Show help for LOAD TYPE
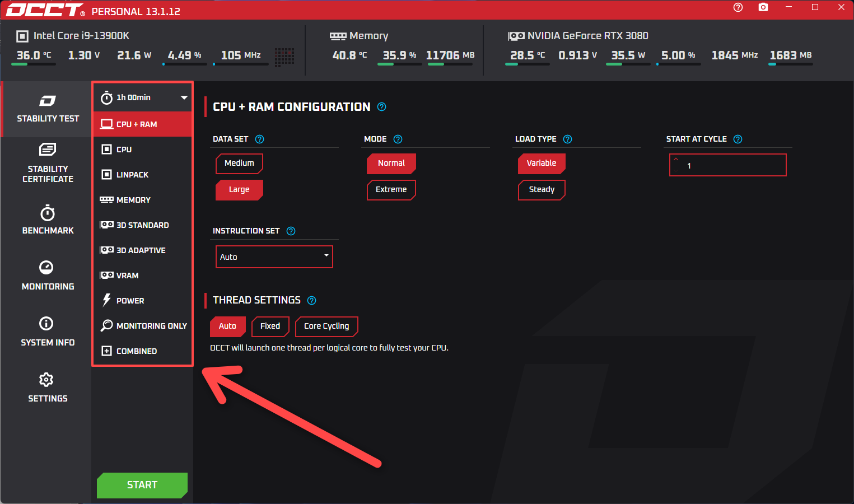The width and height of the screenshot is (854, 504). coord(568,139)
